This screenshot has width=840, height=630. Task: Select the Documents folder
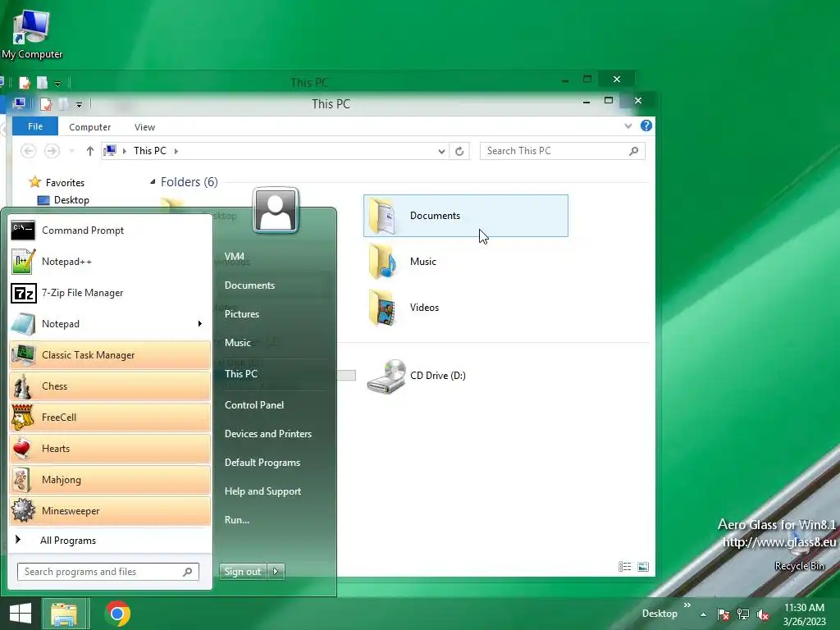tap(466, 216)
